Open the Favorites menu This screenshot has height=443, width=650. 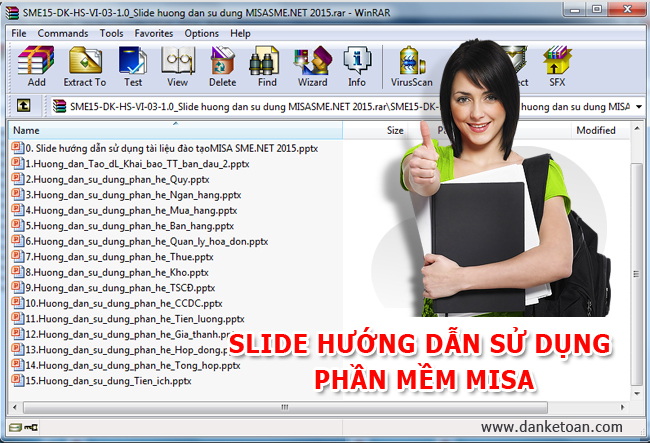pos(153,34)
